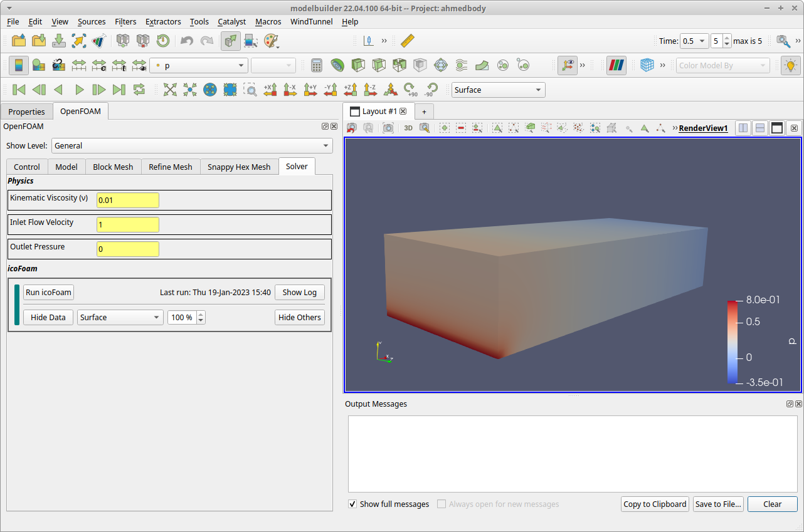
Task: Open the File menu
Action: tap(13, 21)
